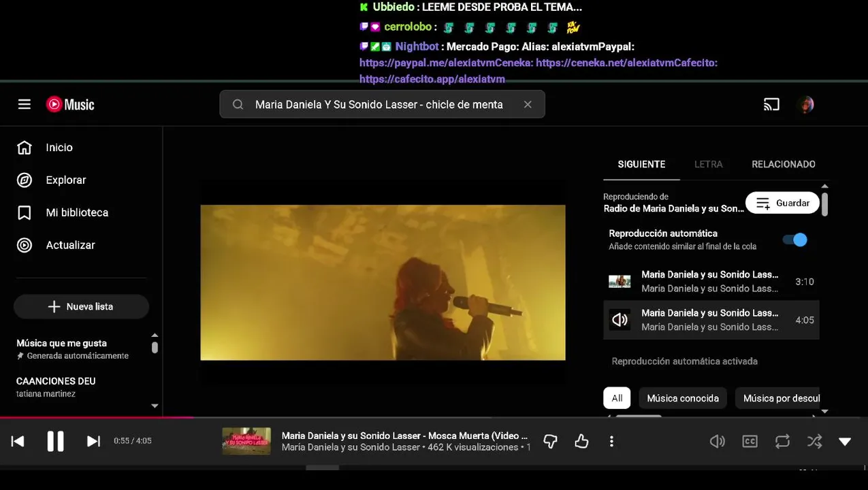Viewport: 868px width, 490px height.
Task: Toggle Reproducción automática switch
Action: (794, 240)
